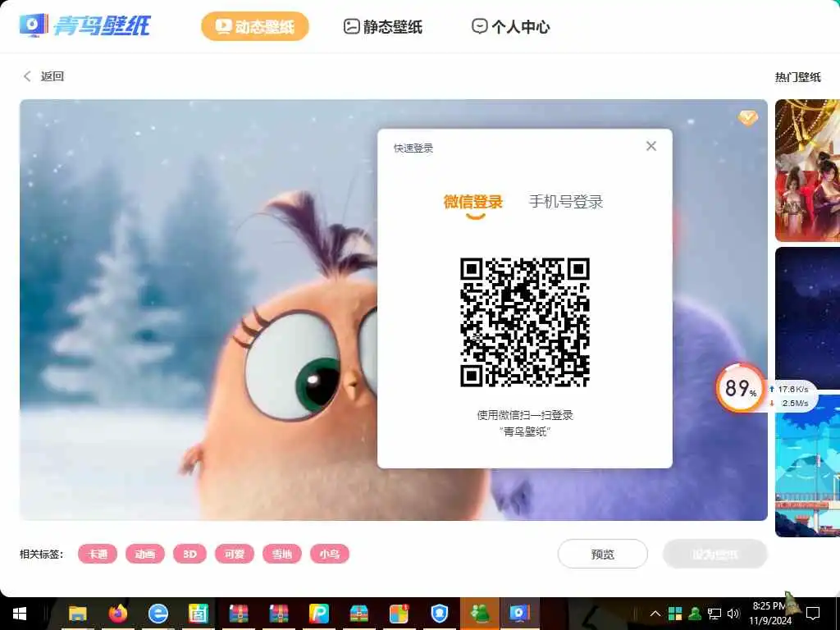Open network settings tray icon
The width and height of the screenshot is (840, 630).
point(714,614)
